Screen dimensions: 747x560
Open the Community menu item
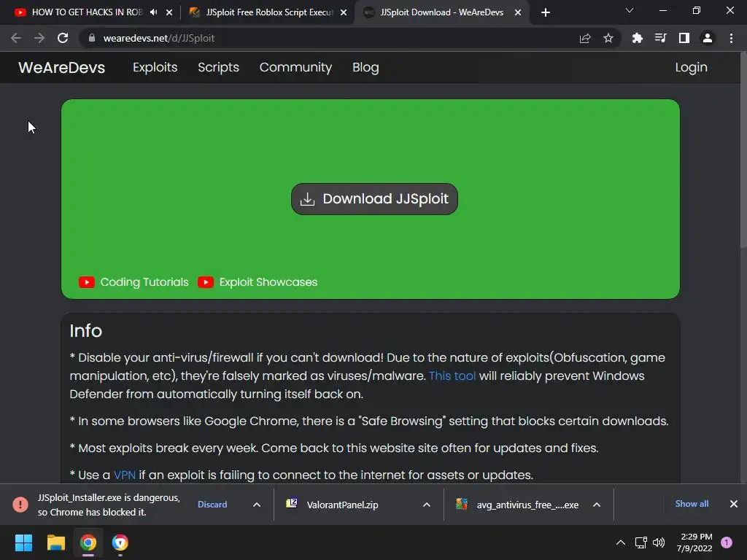point(295,67)
